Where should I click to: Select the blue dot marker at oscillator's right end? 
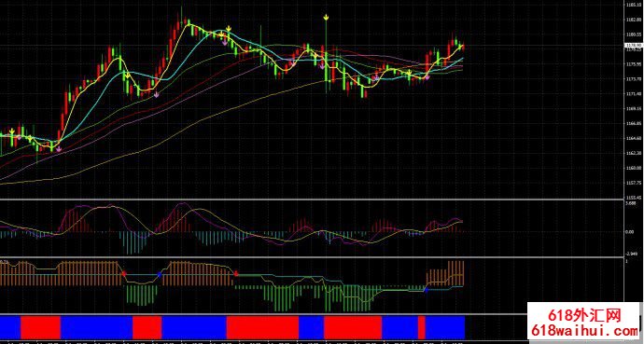click(x=426, y=290)
